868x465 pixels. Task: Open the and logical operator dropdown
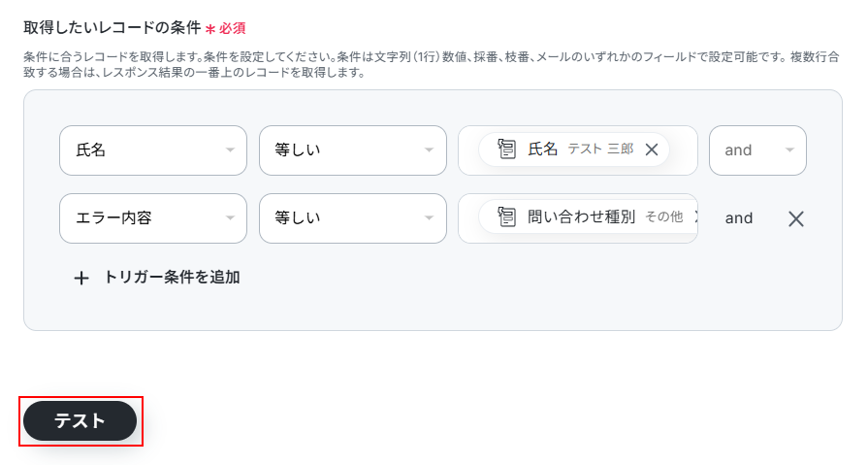pyautogui.click(x=757, y=150)
